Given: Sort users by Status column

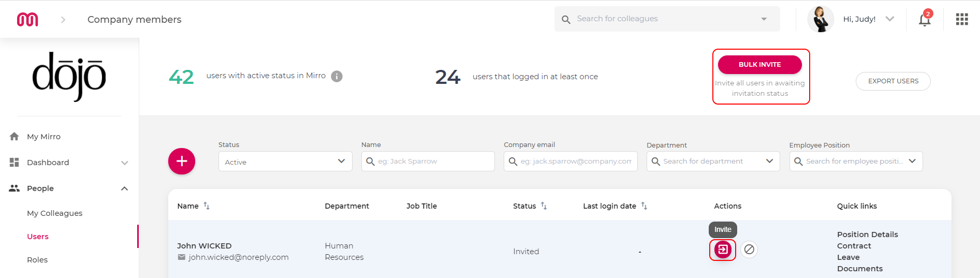Looking at the screenshot, I should coord(544,206).
